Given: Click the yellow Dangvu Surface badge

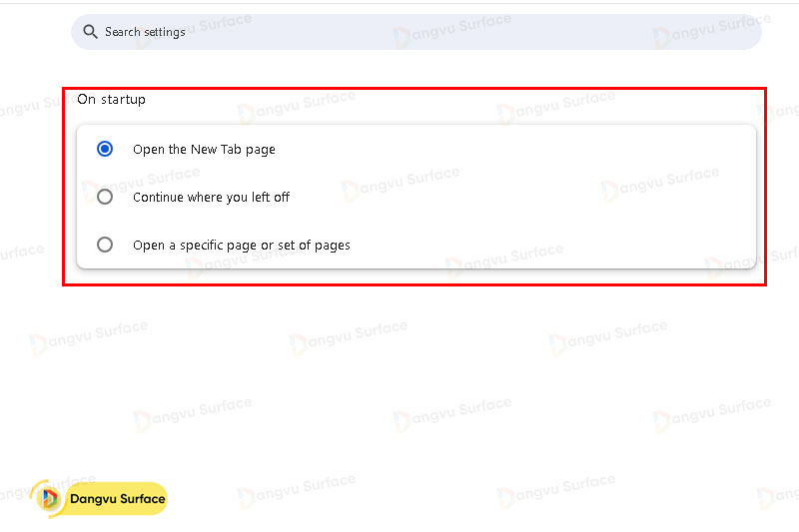Looking at the screenshot, I should point(101,499).
